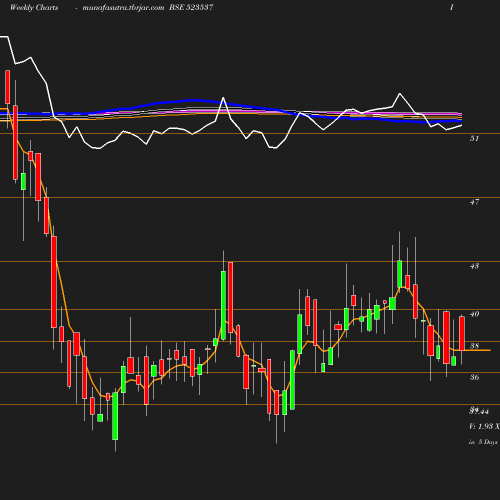Click the 'Weekly Charts' title text
This screenshot has width=500, height=500.
[x=34, y=8]
